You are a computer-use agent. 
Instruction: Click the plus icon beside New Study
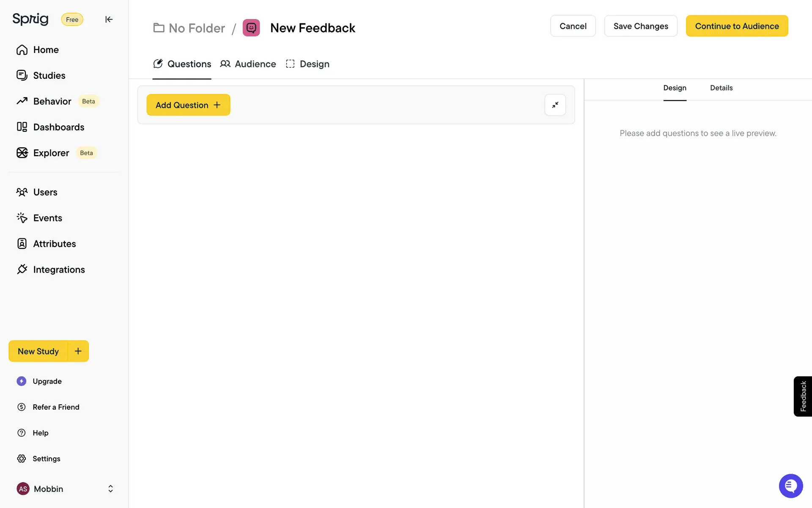pos(78,351)
